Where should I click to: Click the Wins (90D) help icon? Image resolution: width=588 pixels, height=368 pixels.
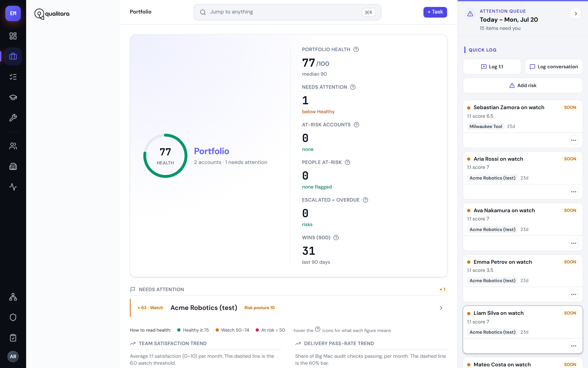(336, 238)
